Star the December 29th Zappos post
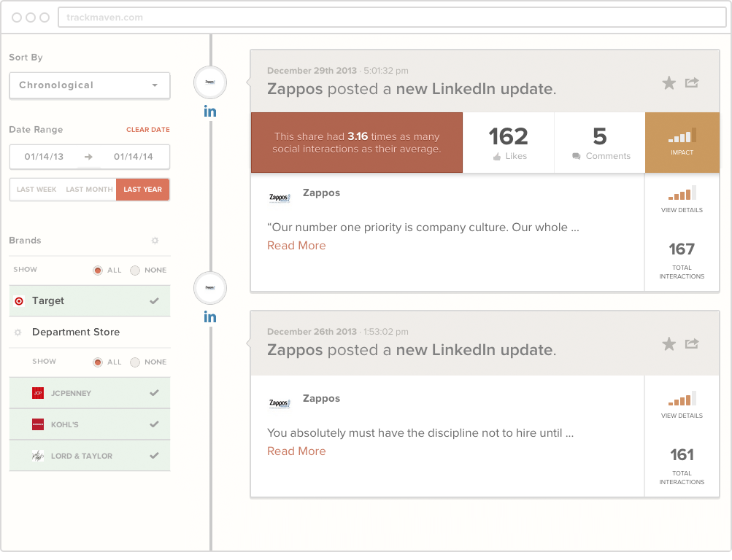This screenshot has height=560, width=732. pos(669,83)
